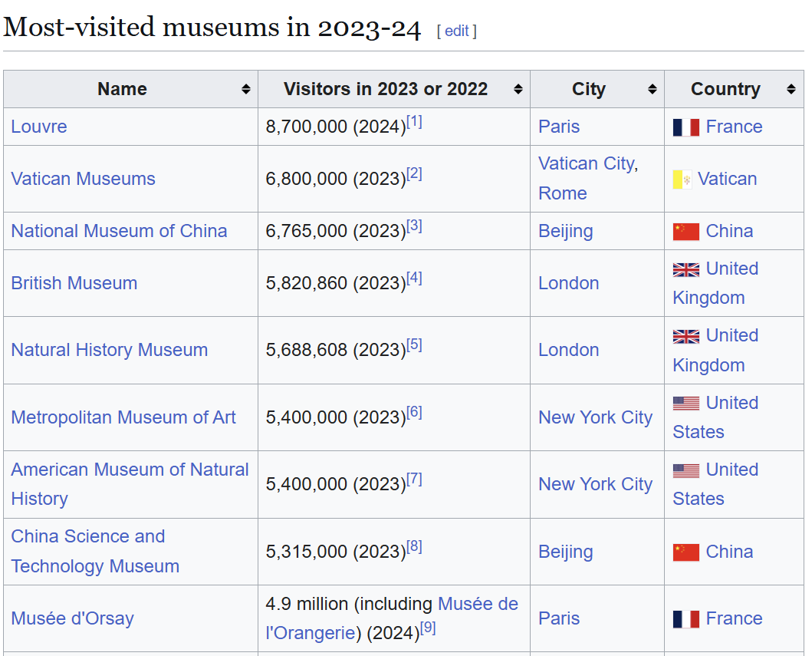812x656 pixels.
Task: Open Vatican City, Rome link
Action: [588, 178]
